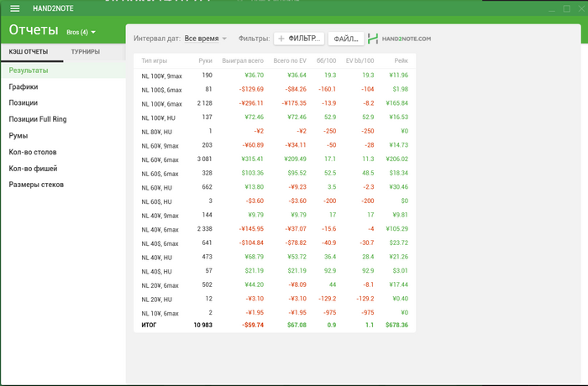588x386 pixels.
Task: Open the date interval dropdown 'Все время'
Action: pos(206,39)
